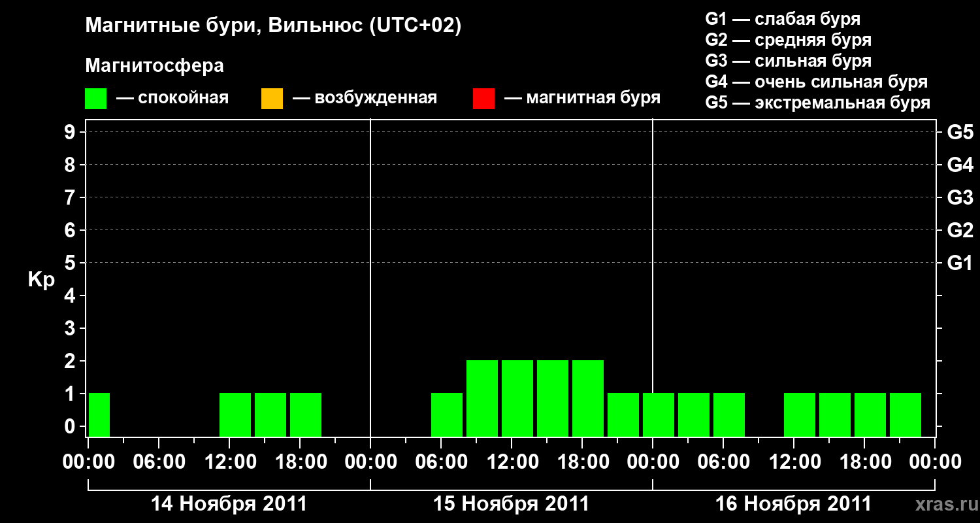Click the 'G5 — экстремальная буря' legend line
Image resolution: width=980 pixels, height=523 pixels.
(x=818, y=103)
